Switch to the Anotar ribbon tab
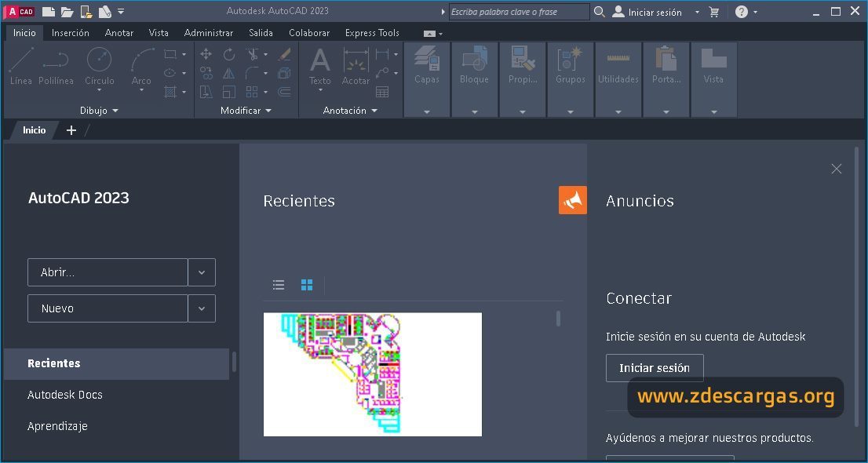Image resolution: width=868 pixels, height=463 pixels. [119, 33]
